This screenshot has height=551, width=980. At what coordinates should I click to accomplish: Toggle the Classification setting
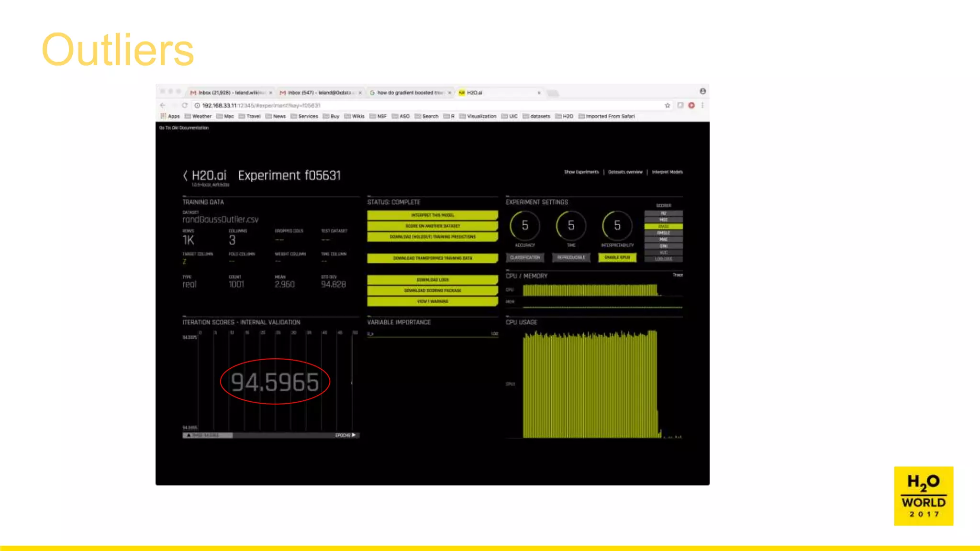tap(525, 258)
